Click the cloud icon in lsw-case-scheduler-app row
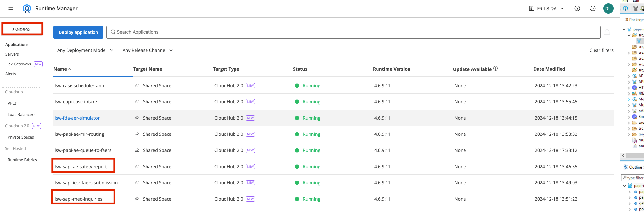 137,86
